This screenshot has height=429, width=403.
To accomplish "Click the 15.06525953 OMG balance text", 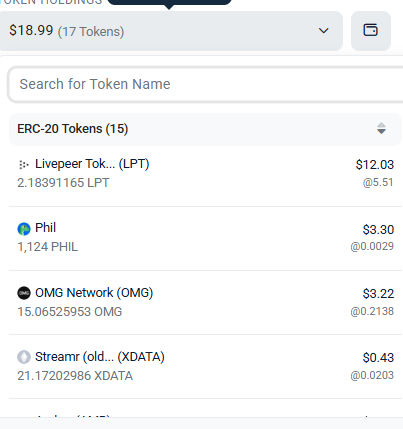I will pos(70,312).
